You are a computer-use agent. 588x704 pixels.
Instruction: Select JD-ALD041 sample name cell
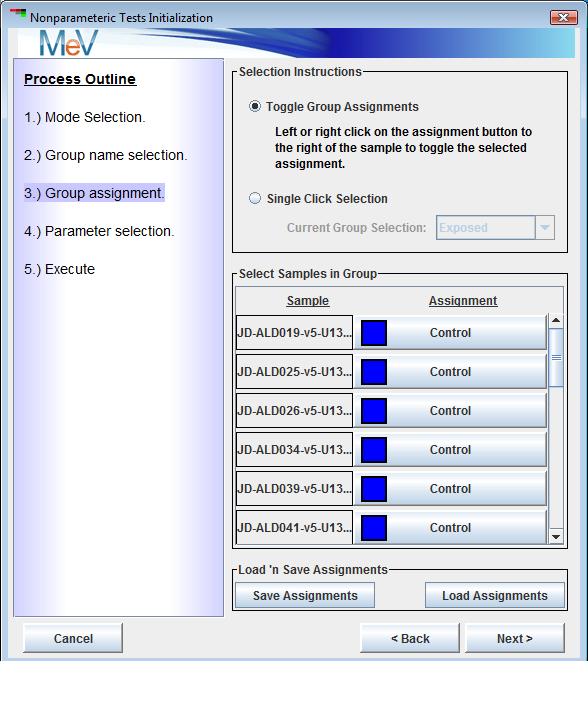click(294, 528)
